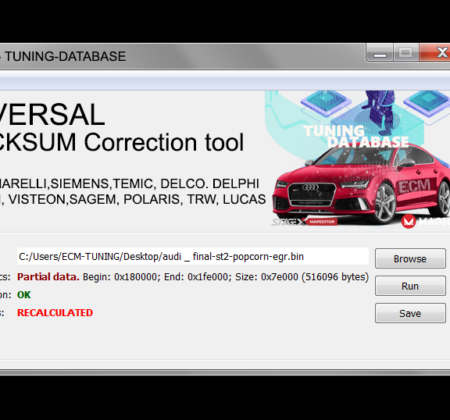Click 'Size: 0x7e000 (516096 bytes)' text
This screenshot has width=450, height=420.
[x=302, y=277]
